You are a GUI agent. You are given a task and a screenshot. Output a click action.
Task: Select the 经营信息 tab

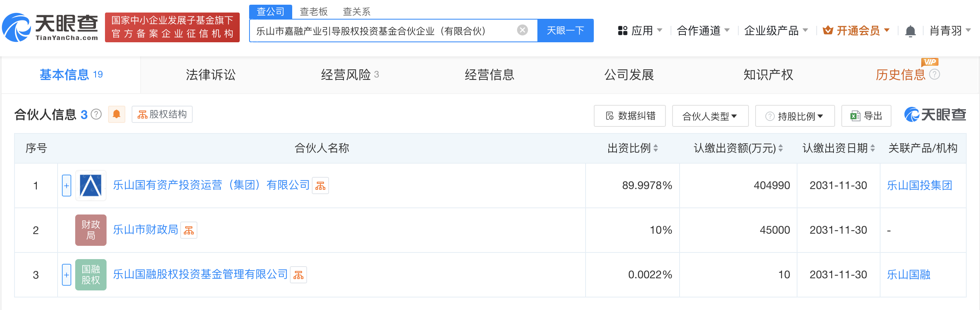coord(490,74)
